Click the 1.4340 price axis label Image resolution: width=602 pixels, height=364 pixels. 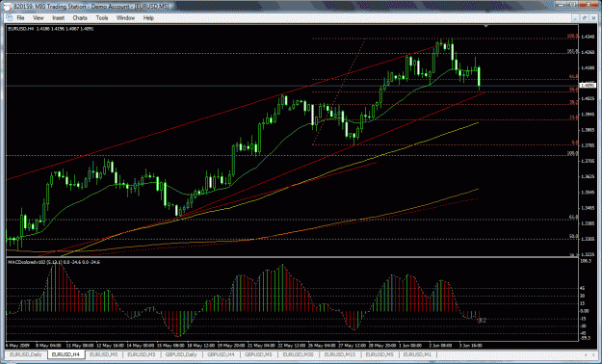[588, 38]
